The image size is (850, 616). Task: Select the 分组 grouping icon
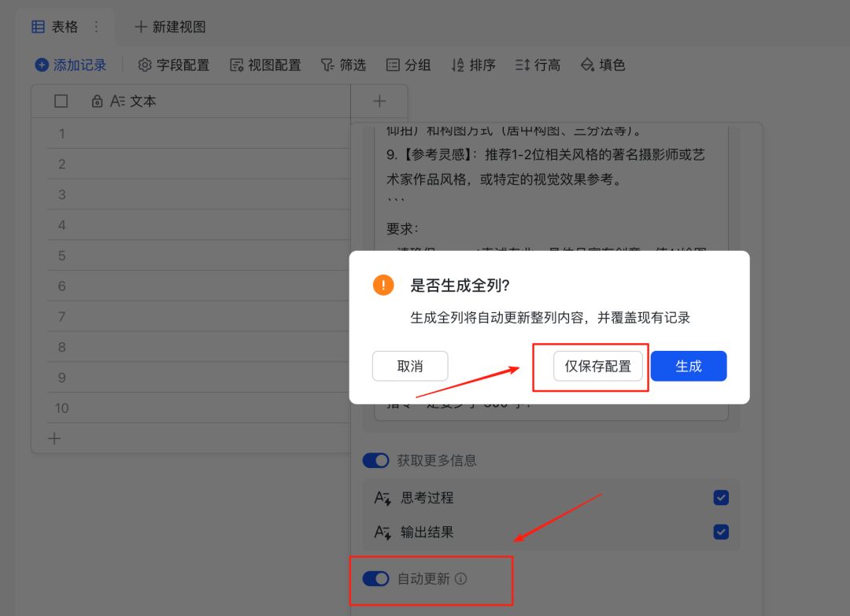coord(393,65)
